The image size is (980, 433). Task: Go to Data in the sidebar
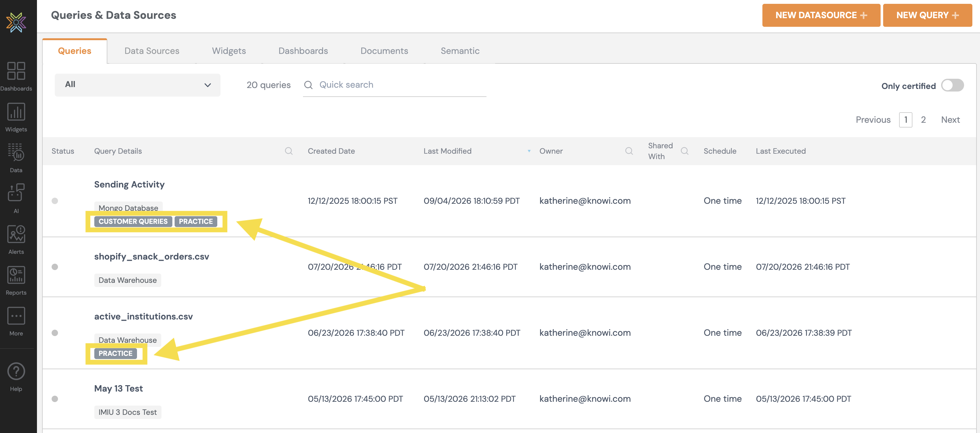[16, 158]
